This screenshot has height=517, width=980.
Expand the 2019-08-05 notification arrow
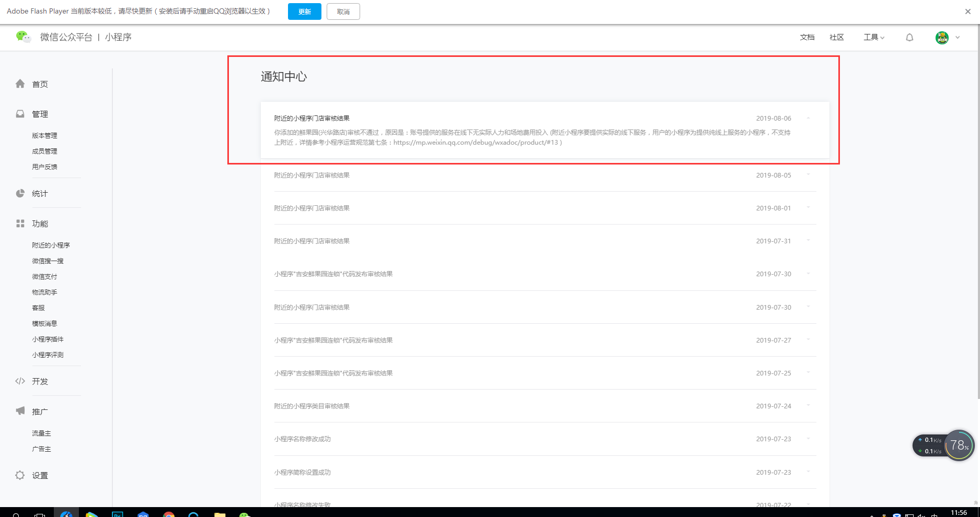pos(808,174)
